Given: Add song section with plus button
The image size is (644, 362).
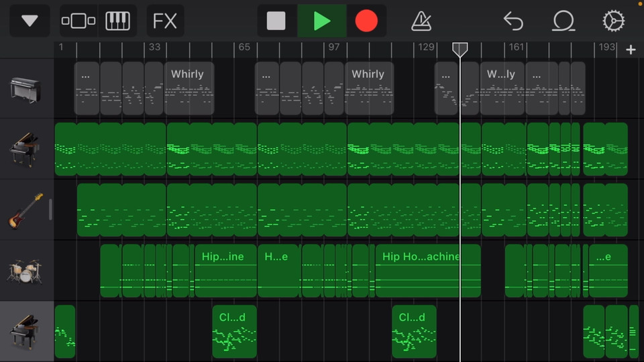Looking at the screenshot, I should pyautogui.click(x=631, y=50).
